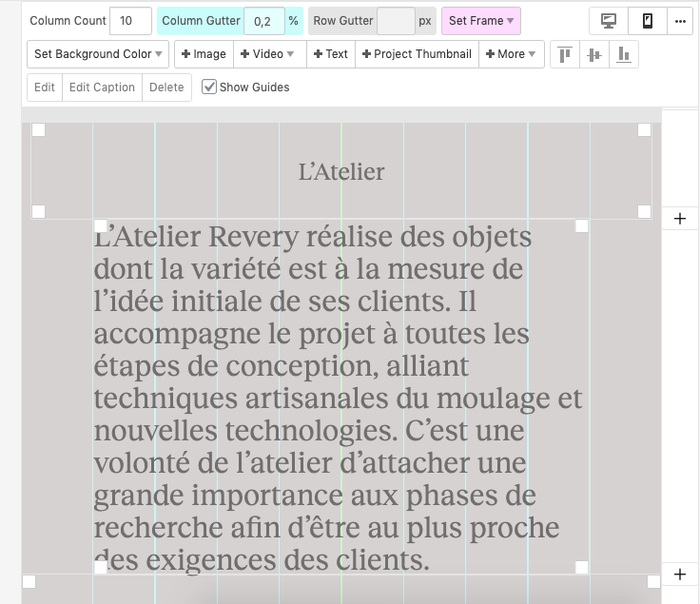The width and height of the screenshot is (700, 604).
Task: Add a Project Thumbnail element
Action: coord(417,54)
